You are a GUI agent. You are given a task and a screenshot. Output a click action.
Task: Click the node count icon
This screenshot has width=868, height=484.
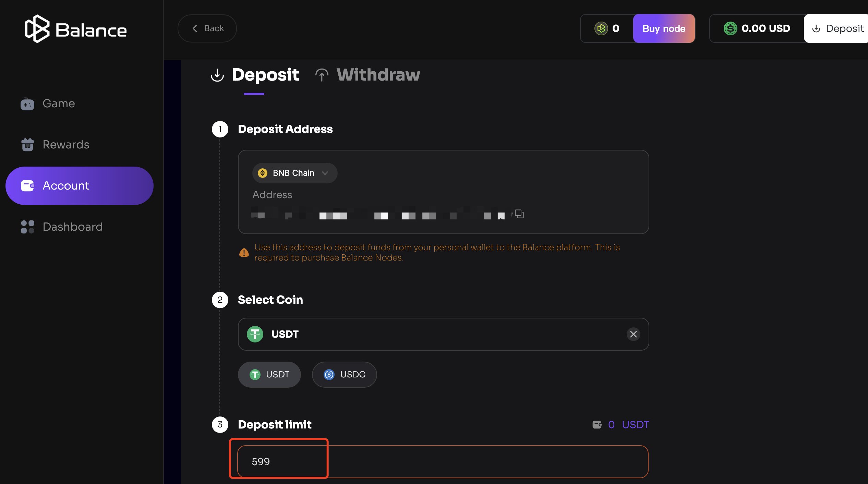(x=601, y=28)
